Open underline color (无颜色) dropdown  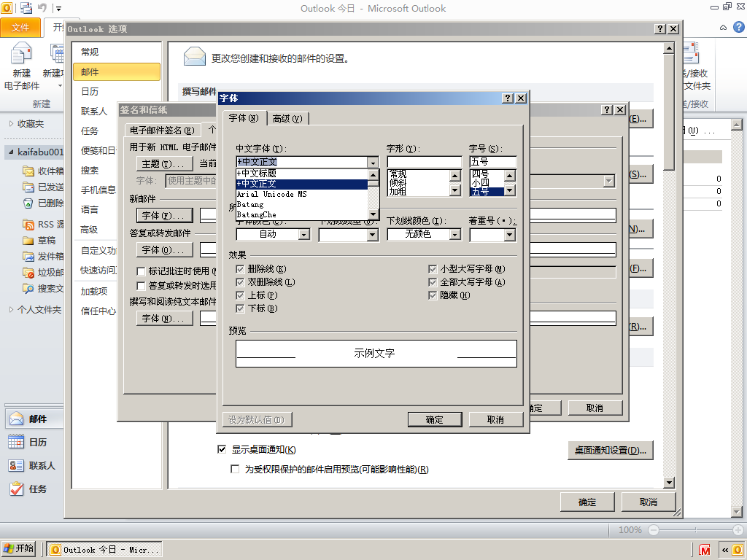455,234
